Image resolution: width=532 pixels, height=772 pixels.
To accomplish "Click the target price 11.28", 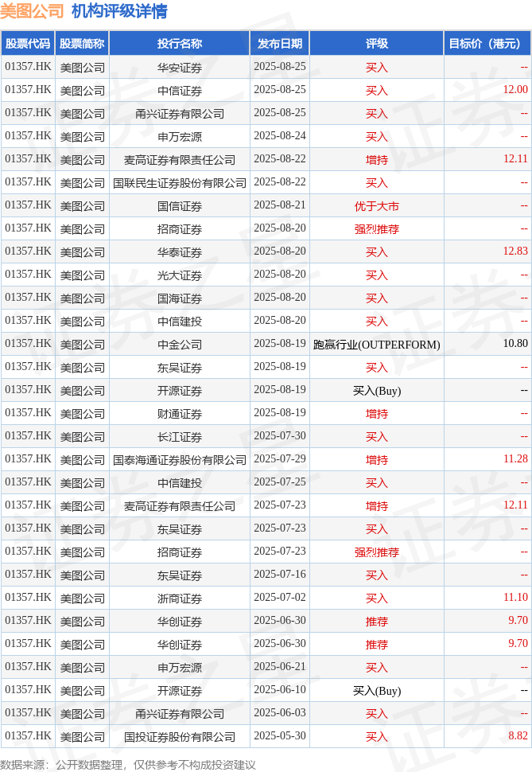I will click(x=515, y=459).
